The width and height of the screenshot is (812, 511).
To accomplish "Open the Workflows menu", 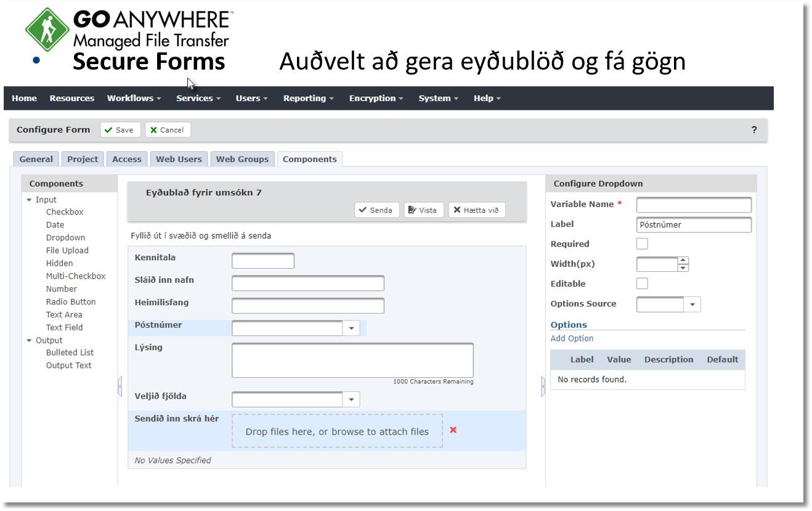I will [x=134, y=98].
